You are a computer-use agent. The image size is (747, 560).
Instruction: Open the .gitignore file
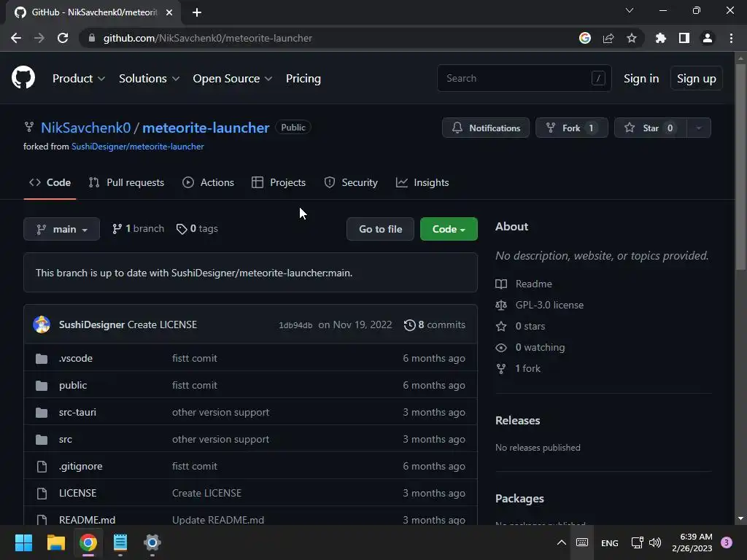80,466
